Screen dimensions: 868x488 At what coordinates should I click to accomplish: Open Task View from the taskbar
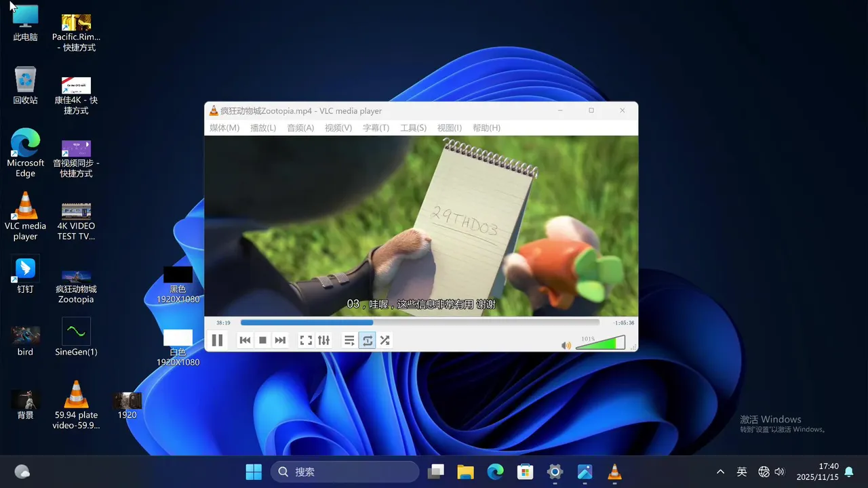[x=435, y=472]
